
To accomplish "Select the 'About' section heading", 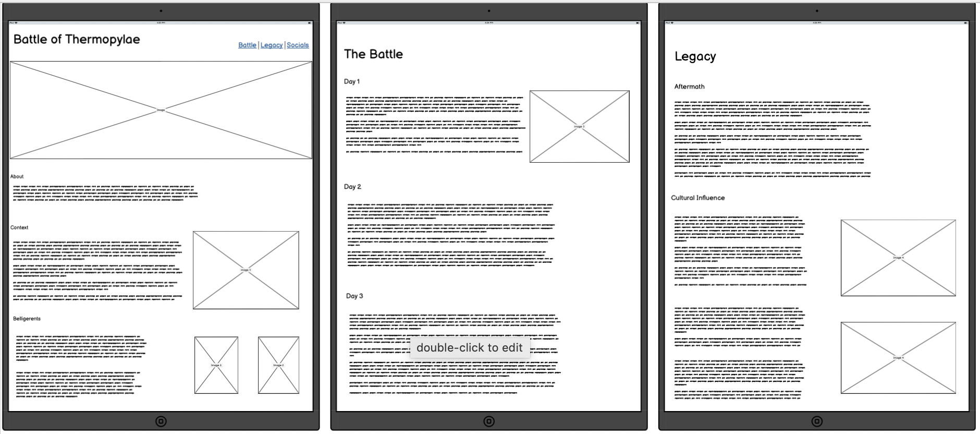I will [x=17, y=176].
